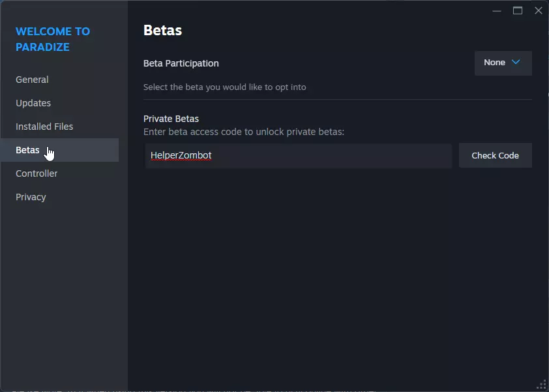Minimize the properties window

click(x=497, y=10)
